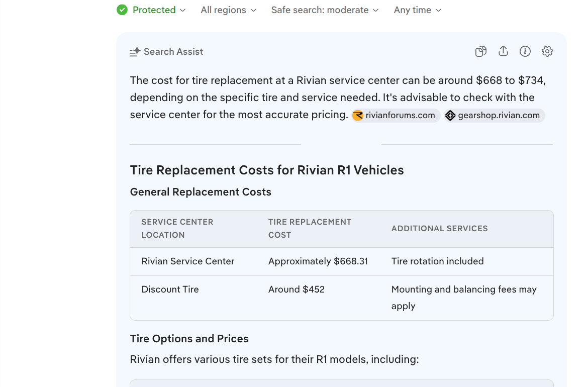Viewport: 588px width, 387px height.
Task: Select the Approximately $668.31 table cell
Action: point(318,261)
